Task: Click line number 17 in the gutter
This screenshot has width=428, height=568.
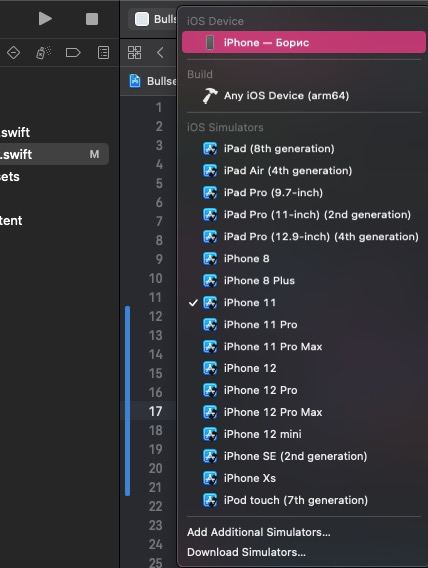Action: [155, 412]
